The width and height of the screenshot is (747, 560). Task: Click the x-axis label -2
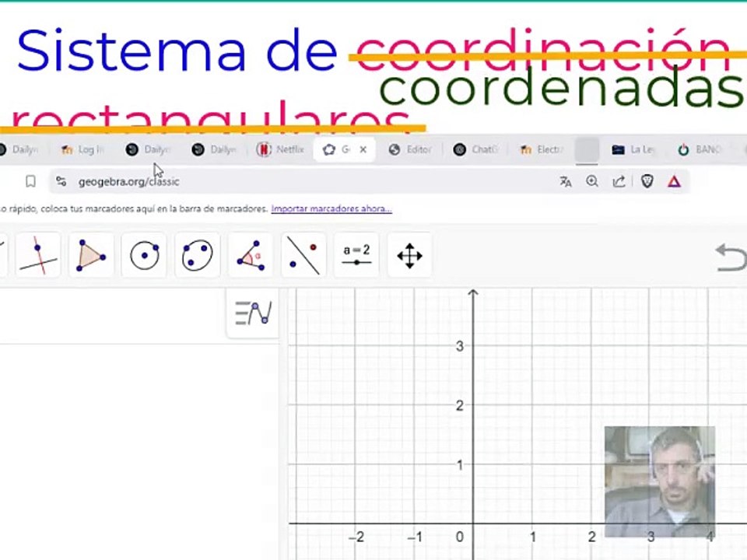point(356,537)
